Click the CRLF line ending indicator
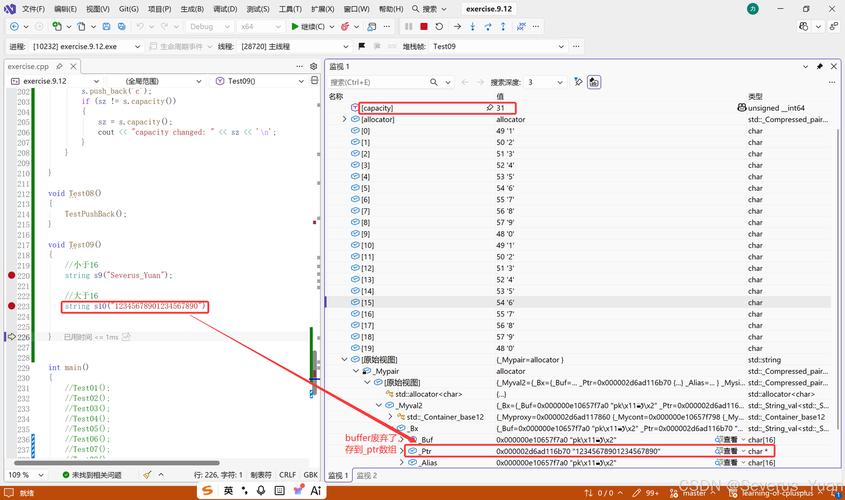Image resolution: width=845 pixels, height=500 pixels. [x=287, y=475]
